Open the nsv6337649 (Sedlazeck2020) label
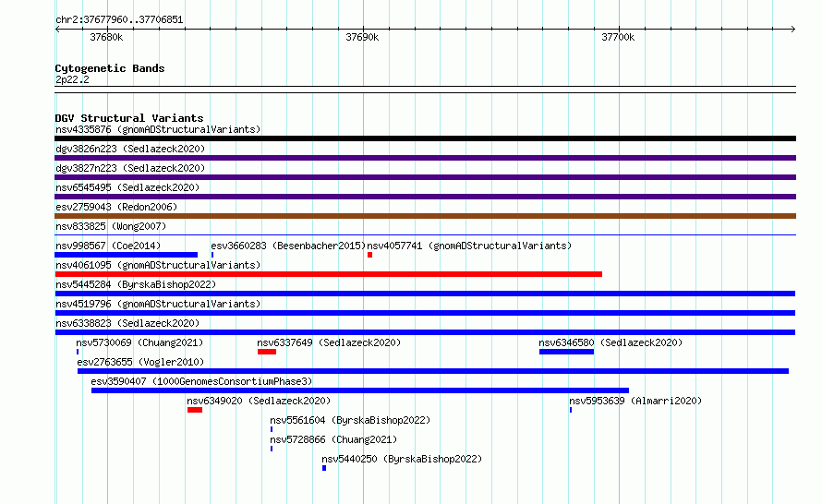822x504 pixels. coord(329,342)
